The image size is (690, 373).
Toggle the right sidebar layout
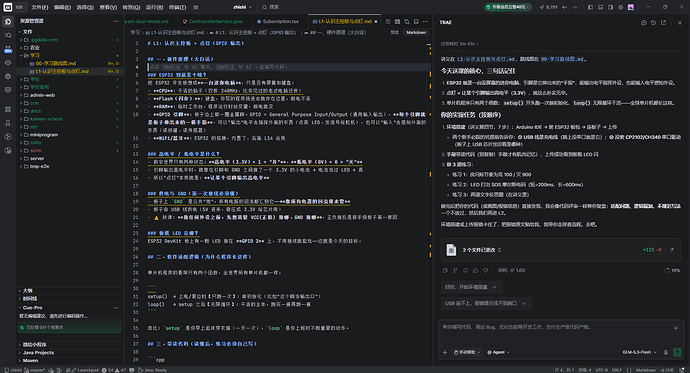(x=610, y=7)
